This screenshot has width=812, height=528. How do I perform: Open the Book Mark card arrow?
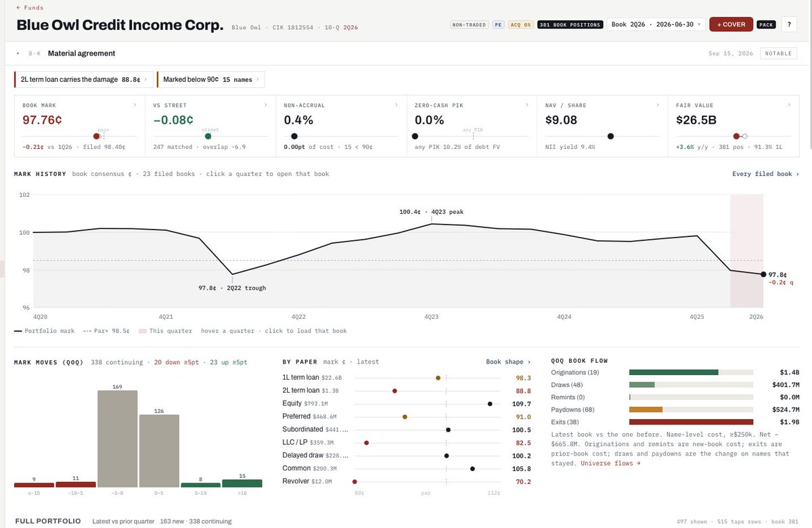click(x=135, y=105)
